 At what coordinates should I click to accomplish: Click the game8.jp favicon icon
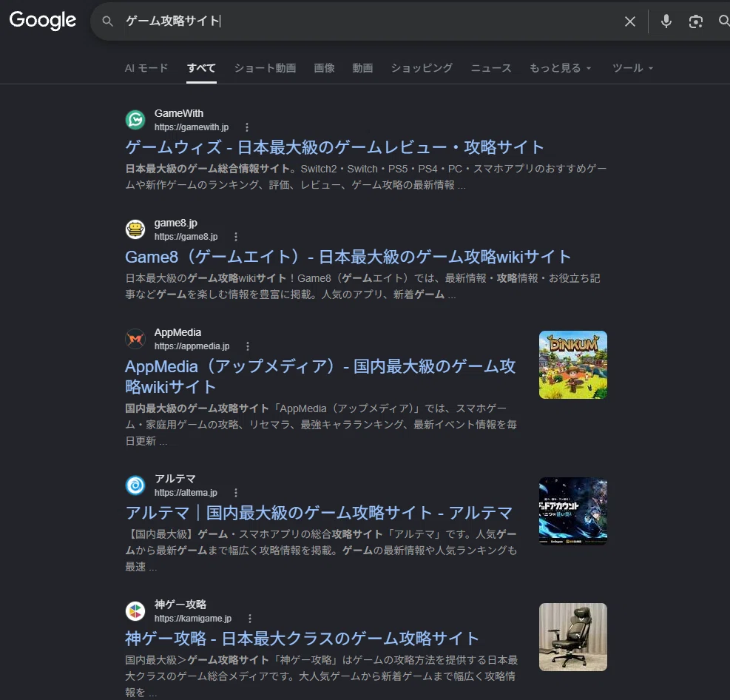[135, 229]
